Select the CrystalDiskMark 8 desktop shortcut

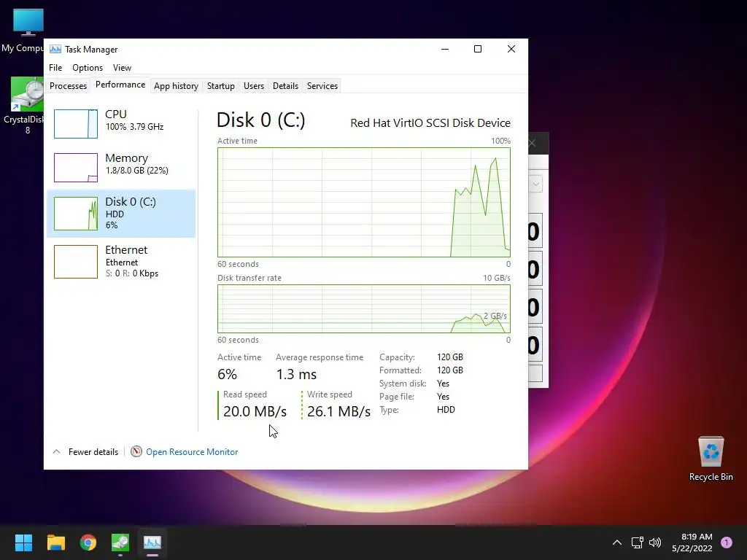pyautogui.click(x=24, y=106)
